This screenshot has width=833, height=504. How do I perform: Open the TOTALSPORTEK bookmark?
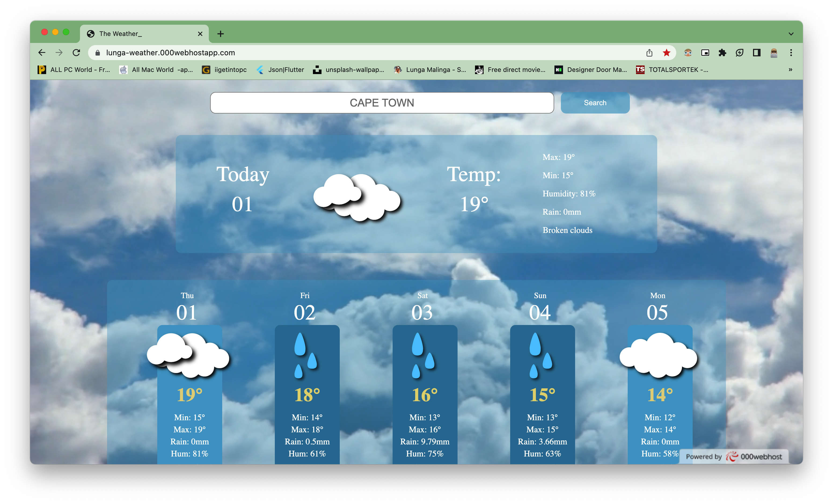[672, 70]
